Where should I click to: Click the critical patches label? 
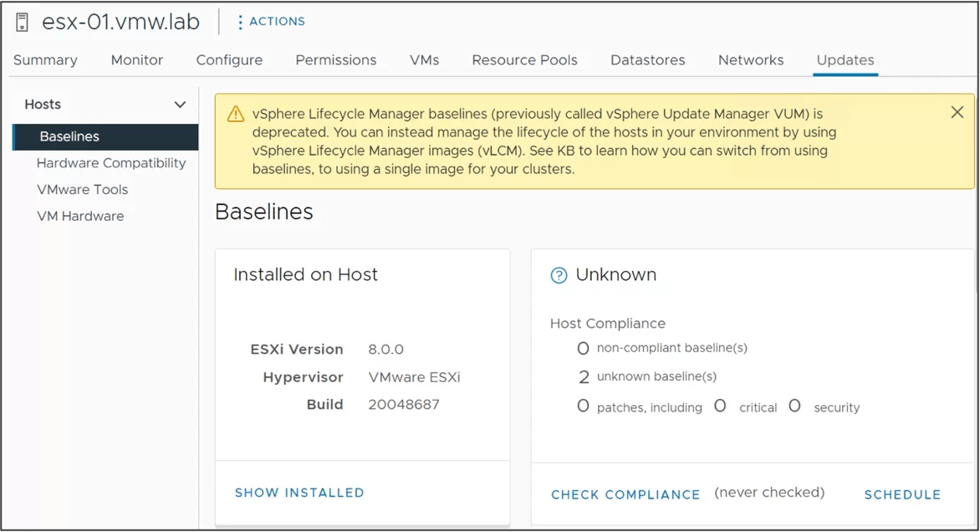(758, 407)
